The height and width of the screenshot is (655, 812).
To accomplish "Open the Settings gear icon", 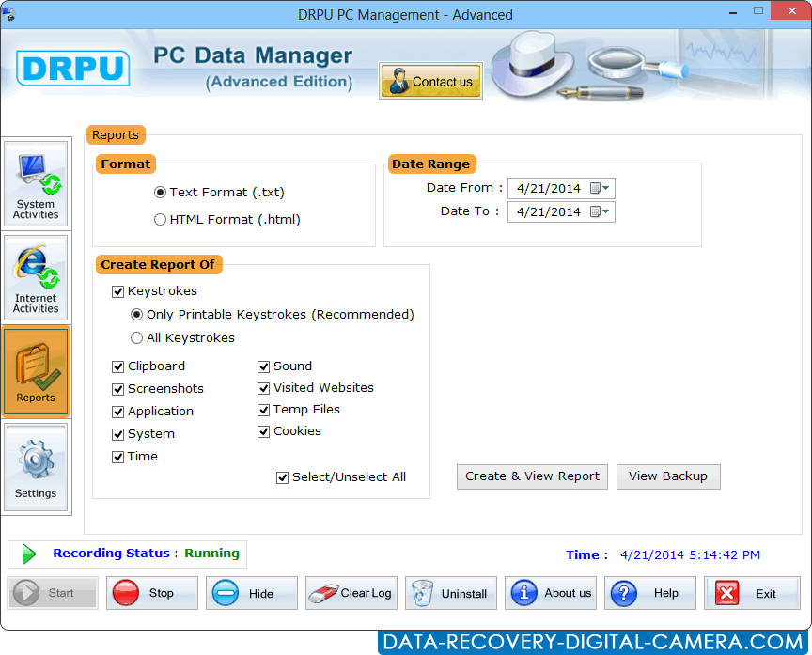I will tap(36, 459).
